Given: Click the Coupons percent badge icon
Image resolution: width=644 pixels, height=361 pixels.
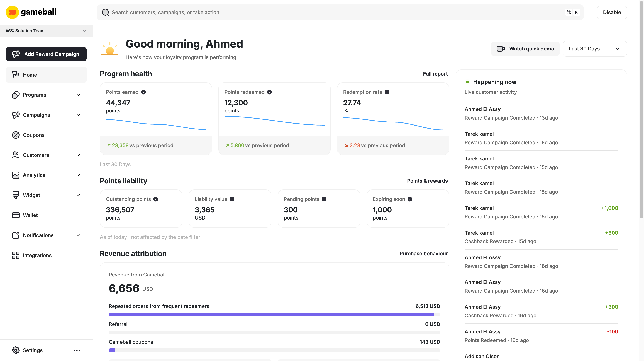Looking at the screenshot, I should 16,135.
